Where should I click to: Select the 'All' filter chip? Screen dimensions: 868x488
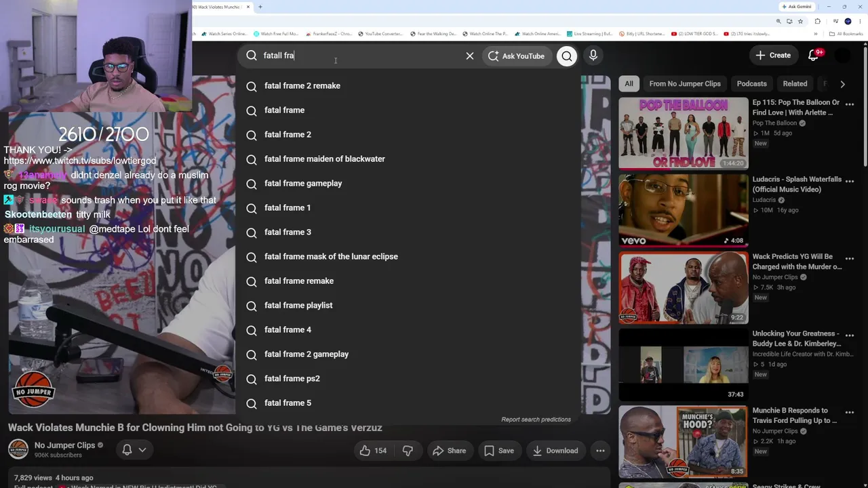click(629, 84)
